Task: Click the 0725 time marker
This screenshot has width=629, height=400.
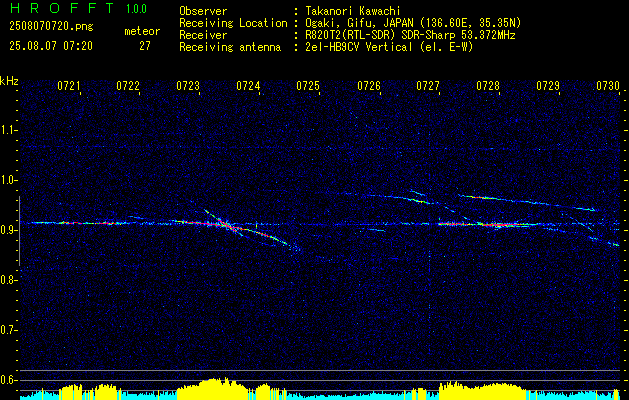Action: point(308,86)
